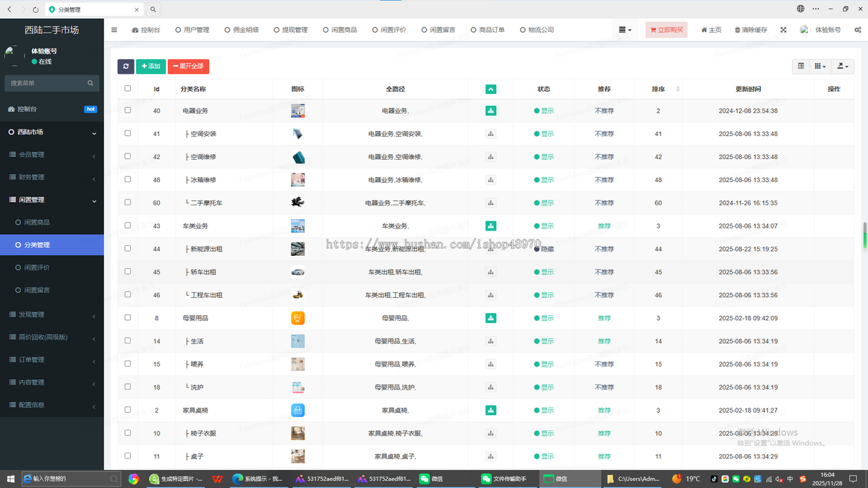Image resolution: width=868 pixels, height=488 pixels.
Task: Click the refresh icon above the table
Action: (x=125, y=66)
